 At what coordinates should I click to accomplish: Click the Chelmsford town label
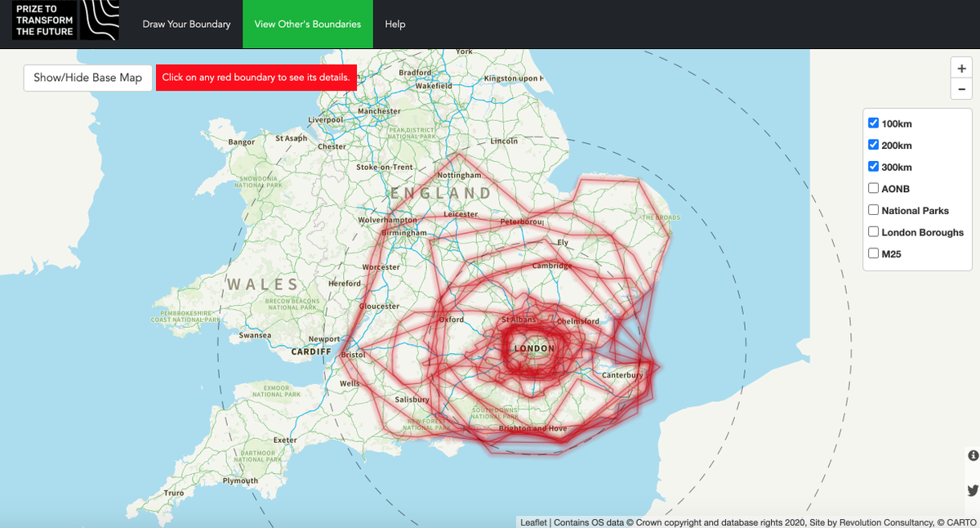[578, 321]
